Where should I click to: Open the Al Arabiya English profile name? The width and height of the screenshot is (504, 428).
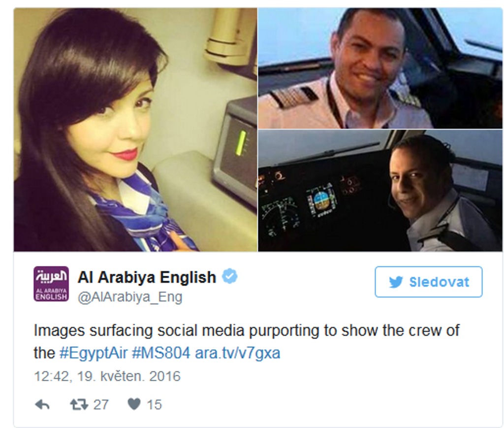pos(147,277)
